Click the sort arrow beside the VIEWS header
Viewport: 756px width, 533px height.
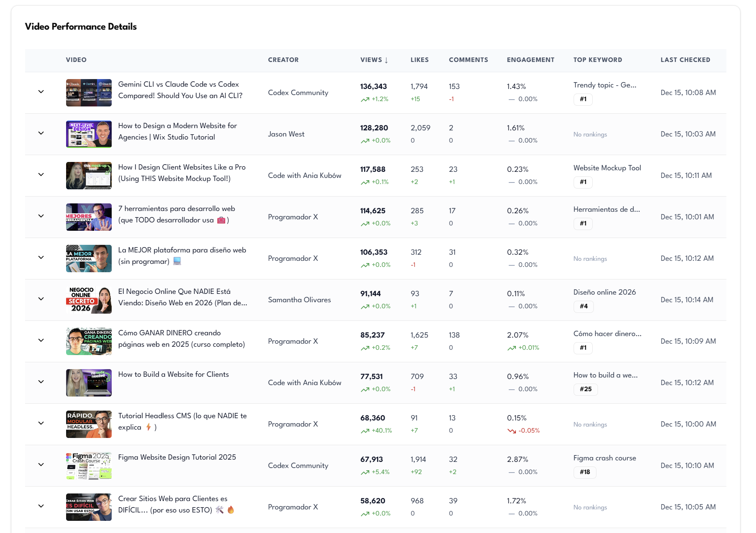tap(387, 60)
